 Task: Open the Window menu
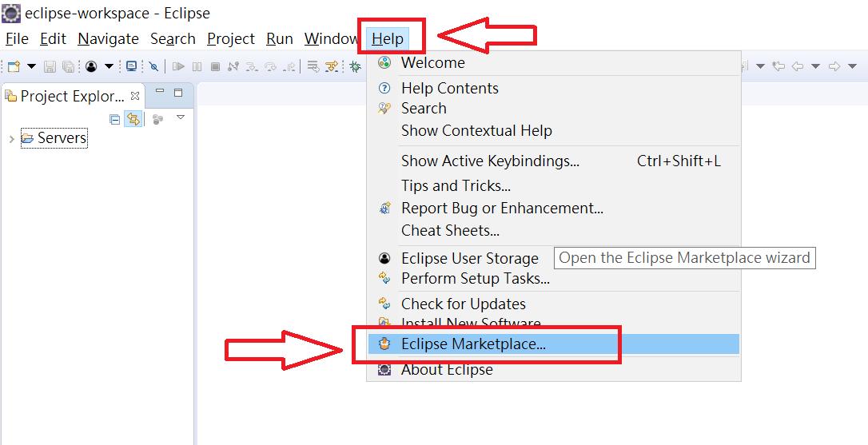332,38
